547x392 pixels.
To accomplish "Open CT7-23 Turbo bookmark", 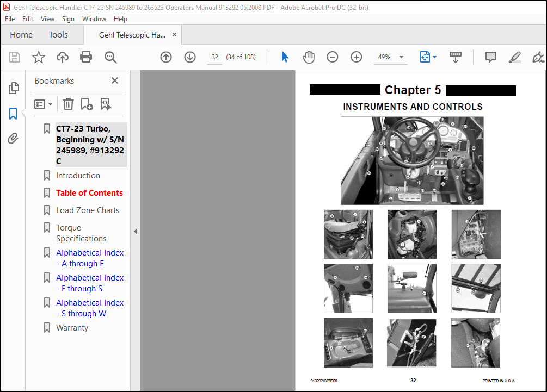I will (90, 145).
